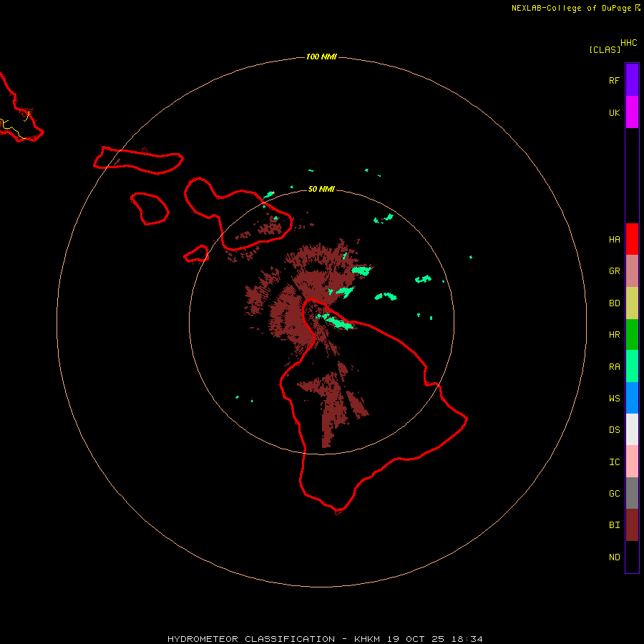Click the GC legend label
Viewport: 644px width, 644px height.
[x=614, y=493]
